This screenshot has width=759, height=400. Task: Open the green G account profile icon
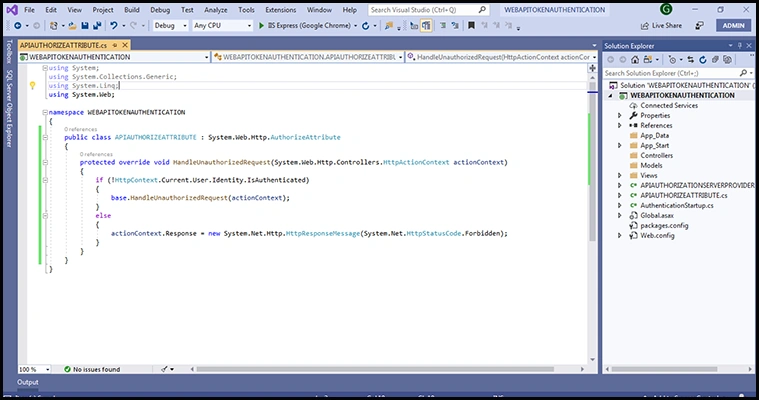click(666, 9)
